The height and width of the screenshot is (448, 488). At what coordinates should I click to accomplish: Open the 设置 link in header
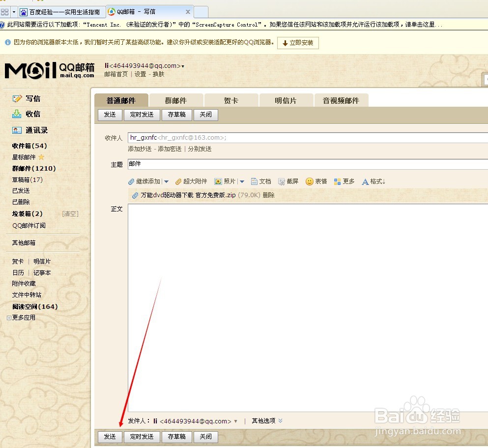(x=141, y=74)
